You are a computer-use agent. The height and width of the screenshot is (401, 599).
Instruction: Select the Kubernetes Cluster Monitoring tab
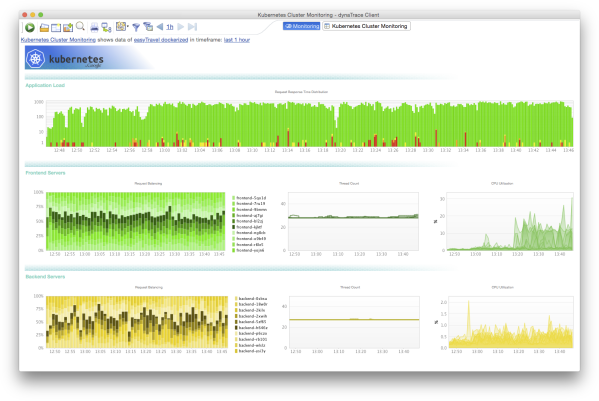pyautogui.click(x=366, y=26)
